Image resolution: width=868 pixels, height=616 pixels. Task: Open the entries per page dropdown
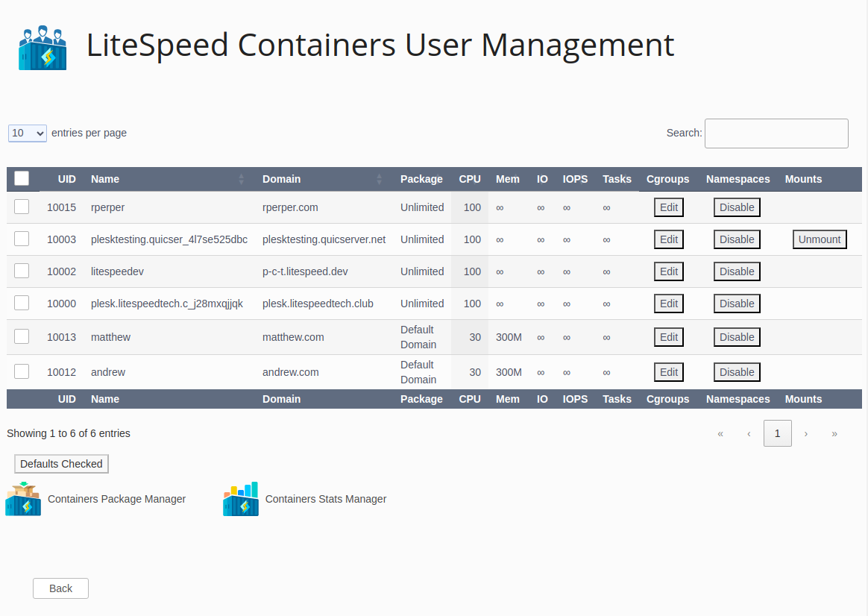(x=27, y=133)
